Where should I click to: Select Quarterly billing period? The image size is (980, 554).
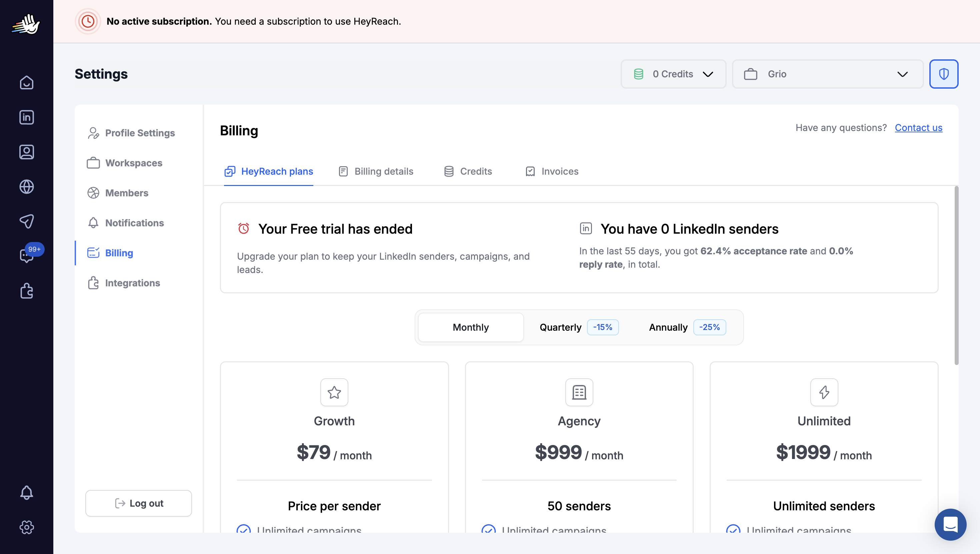579,327
